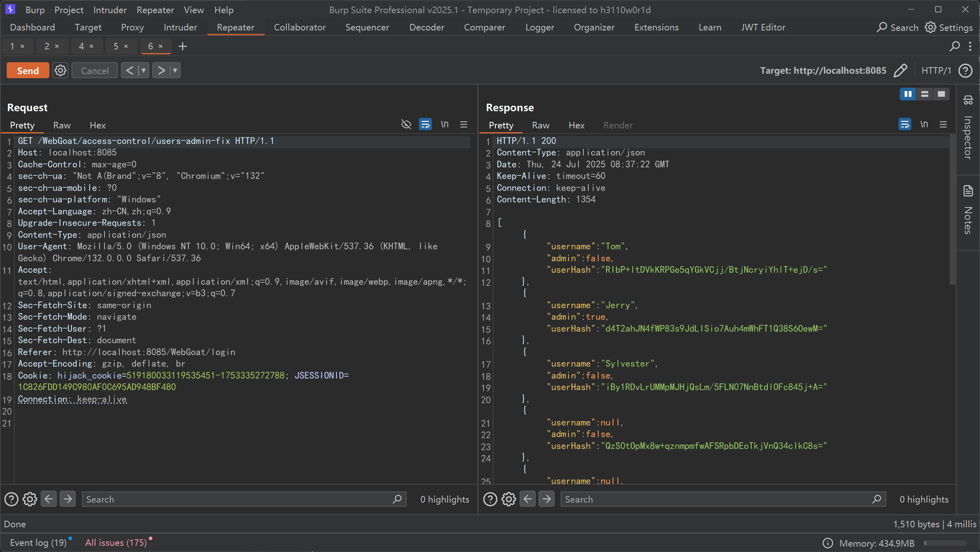Go to previous Request search match
Image resolution: width=980 pixels, height=552 pixels.
coord(49,499)
